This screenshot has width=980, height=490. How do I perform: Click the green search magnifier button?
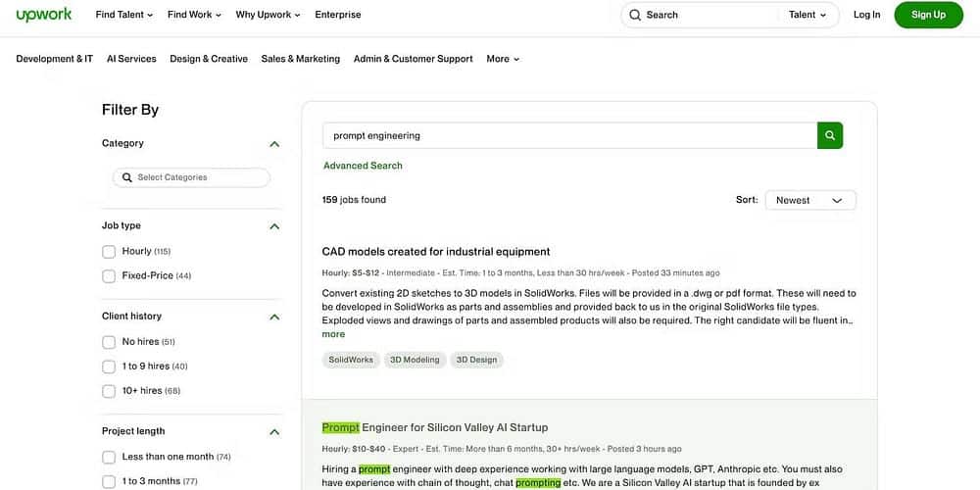coord(830,135)
